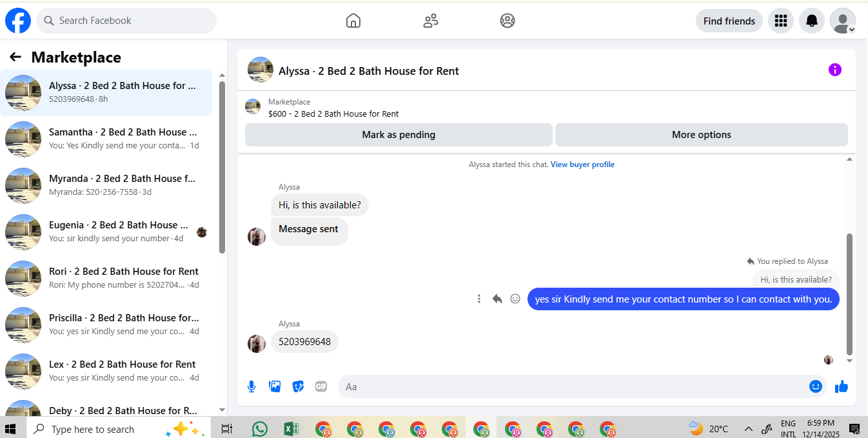Open Eugenia conversation in the list
This screenshot has height=438, width=868.
tap(106, 232)
